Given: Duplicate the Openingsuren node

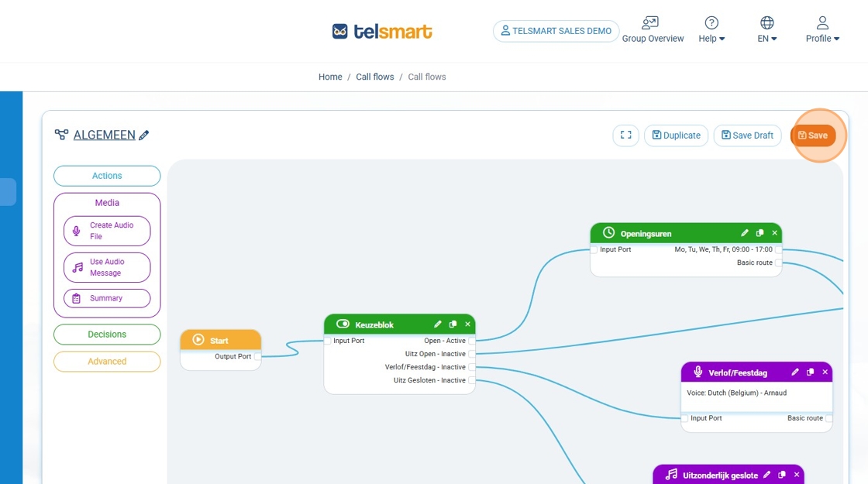Looking at the screenshot, I should [759, 233].
